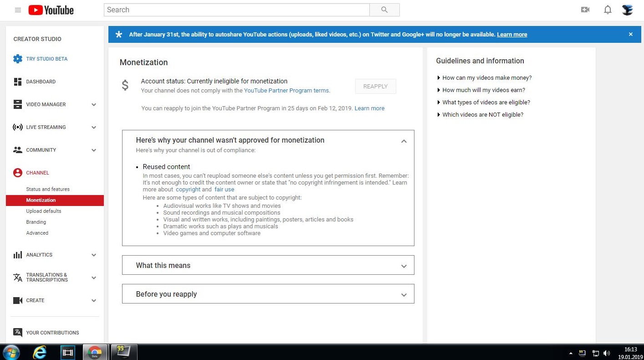Open the yellow 99 app in the taskbar
This screenshot has height=360, width=644.
click(123, 352)
